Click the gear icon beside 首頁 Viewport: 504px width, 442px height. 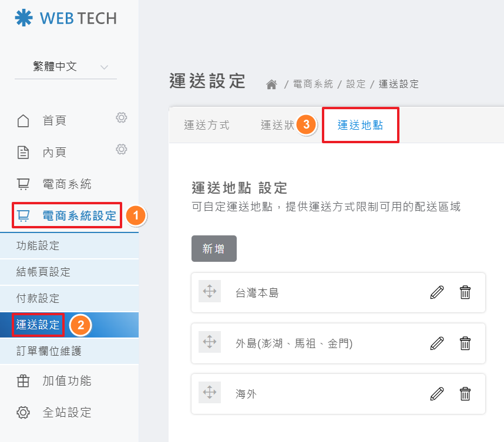pos(122,118)
